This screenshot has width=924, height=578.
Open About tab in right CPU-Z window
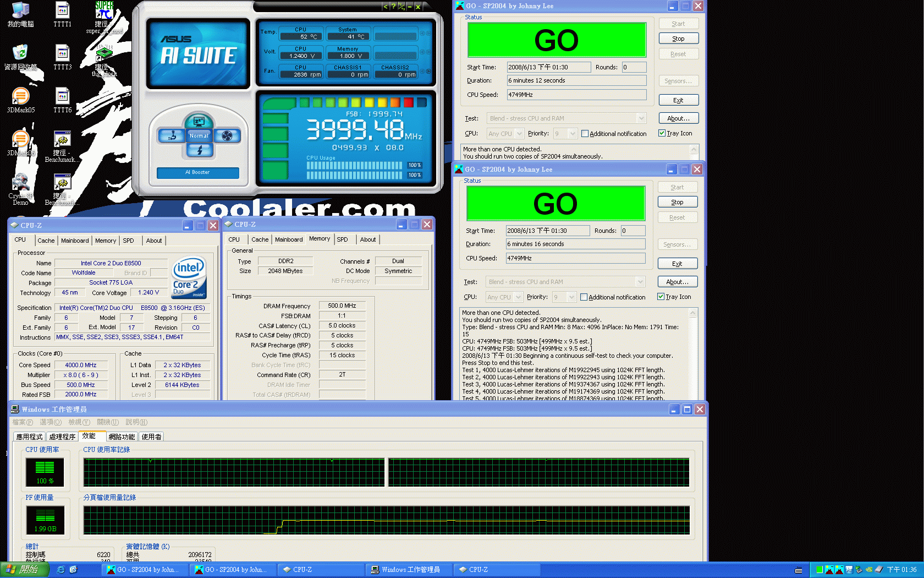[x=368, y=239]
